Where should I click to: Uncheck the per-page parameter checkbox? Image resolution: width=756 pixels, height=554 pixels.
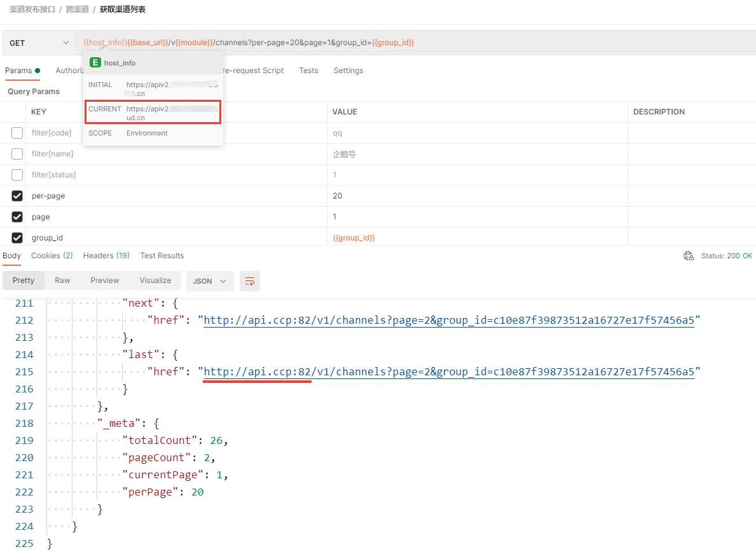[17, 196]
